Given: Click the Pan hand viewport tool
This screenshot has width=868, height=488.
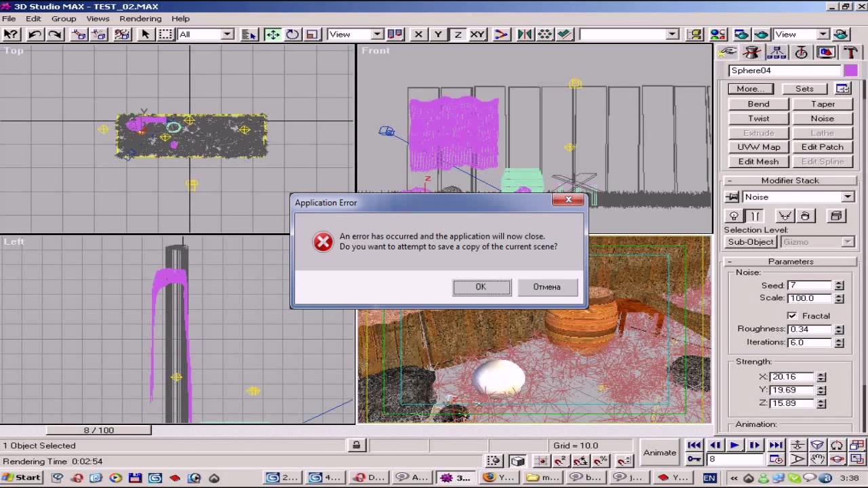Looking at the screenshot, I should 818,460.
